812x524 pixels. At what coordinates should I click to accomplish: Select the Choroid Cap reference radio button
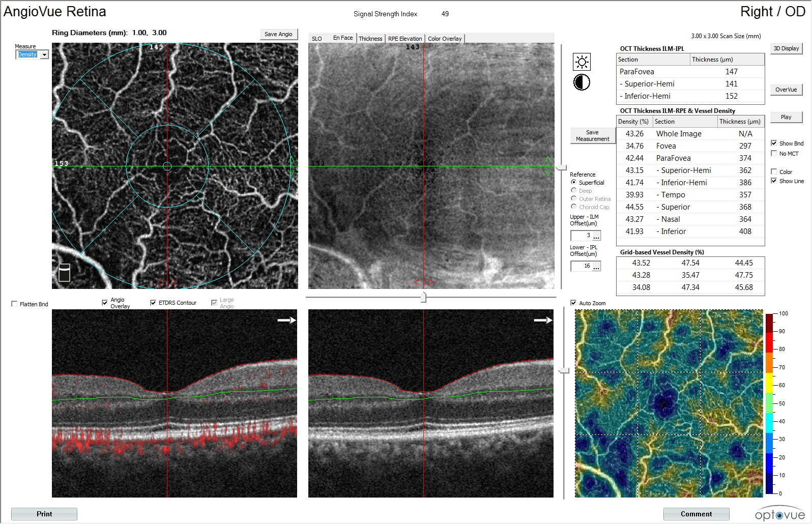coord(574,207)
